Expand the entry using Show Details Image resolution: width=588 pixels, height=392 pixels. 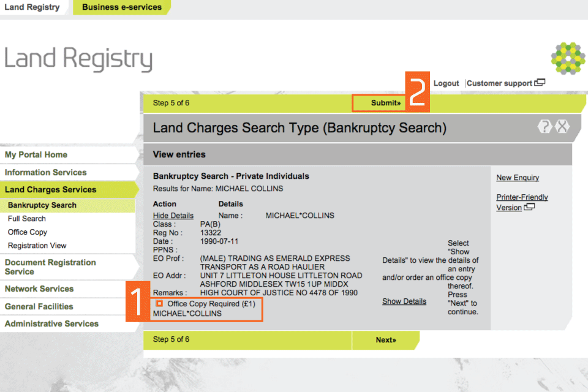tap(404, 301)
